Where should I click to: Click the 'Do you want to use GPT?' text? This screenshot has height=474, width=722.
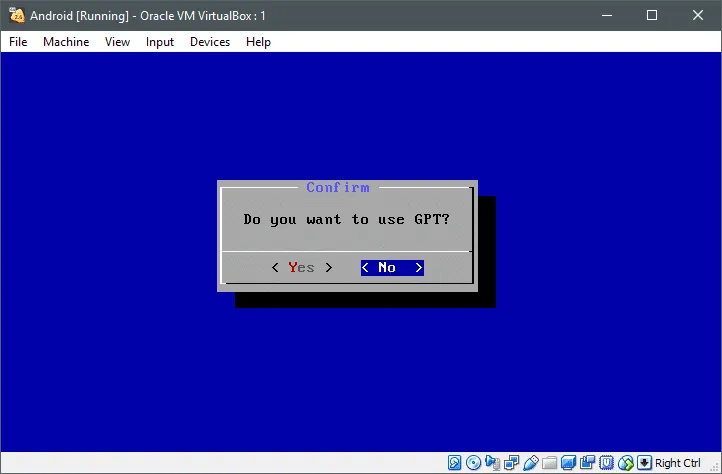click(x=346, y=219)
